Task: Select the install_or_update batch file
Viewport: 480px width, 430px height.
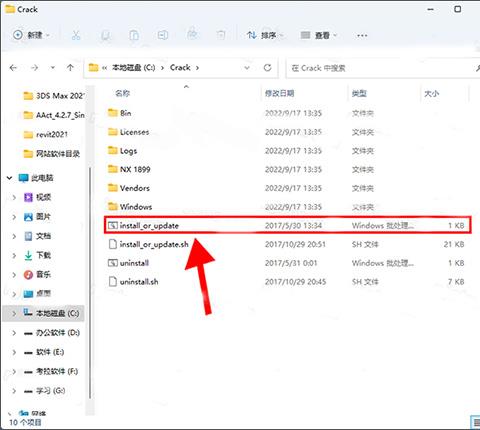Action: point(287,226)
